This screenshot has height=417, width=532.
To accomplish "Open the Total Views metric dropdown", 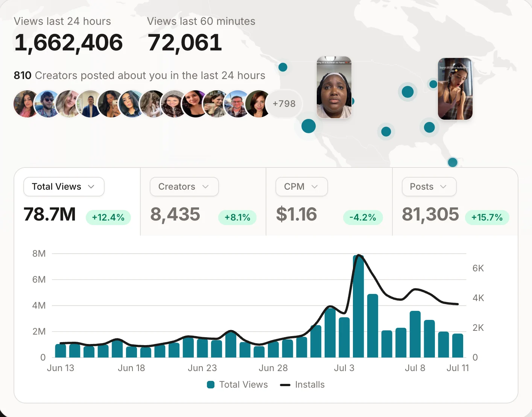I will [64, 187].
